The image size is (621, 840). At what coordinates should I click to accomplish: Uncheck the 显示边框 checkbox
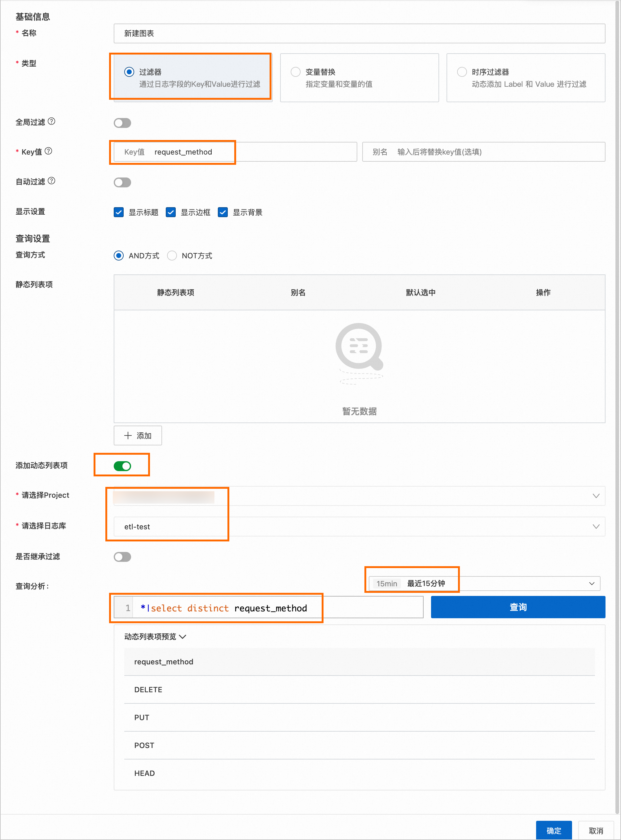click(x=171, y=212)
